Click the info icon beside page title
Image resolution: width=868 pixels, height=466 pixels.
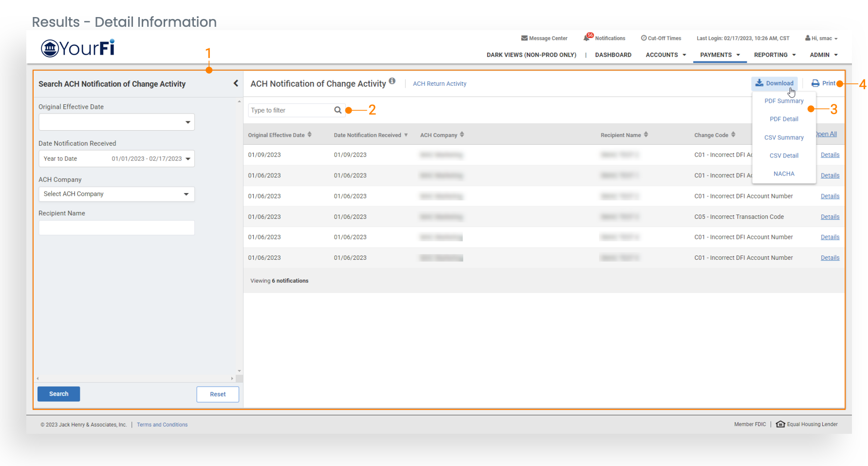(392, 81)
